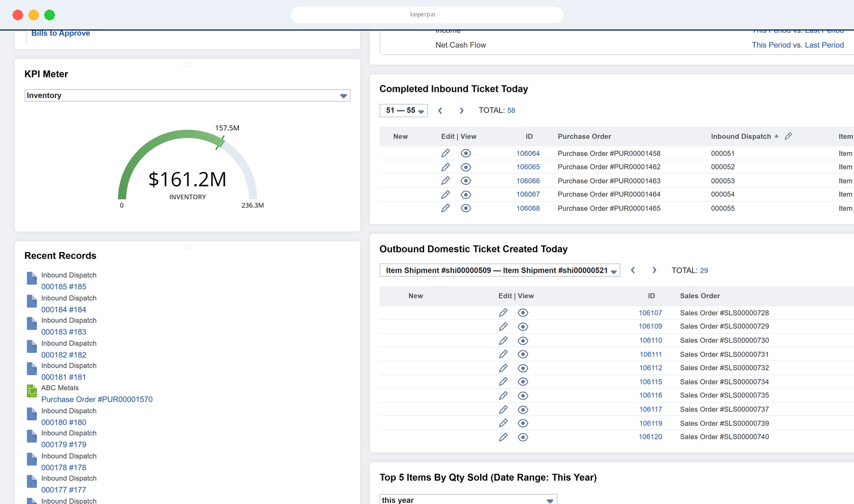Open the 'this year' date range dropdown
Screen dimensions: 854x504
[x=468, y=499]
